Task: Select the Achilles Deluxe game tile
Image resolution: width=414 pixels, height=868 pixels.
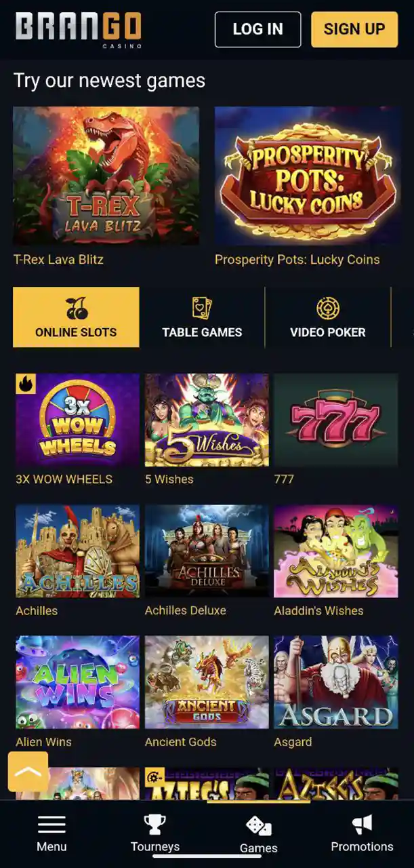Action: pos(207,551)
